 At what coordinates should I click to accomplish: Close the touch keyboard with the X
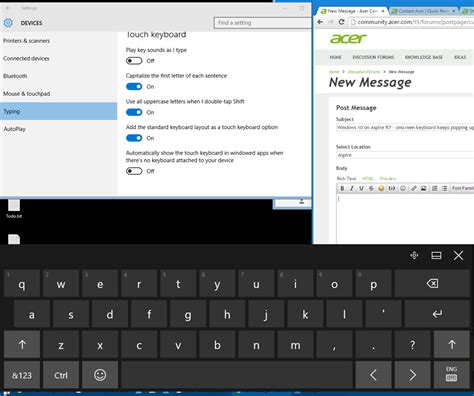[x=458, y=255]
